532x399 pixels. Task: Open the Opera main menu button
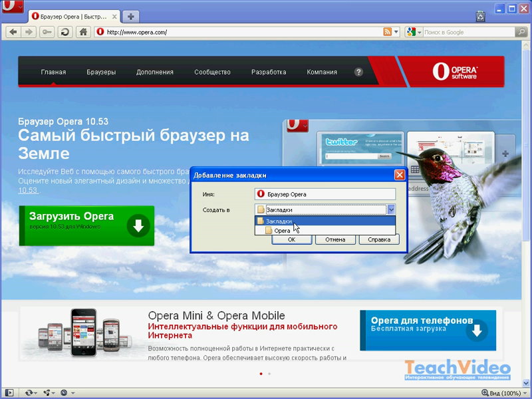(x=13, y=9)
